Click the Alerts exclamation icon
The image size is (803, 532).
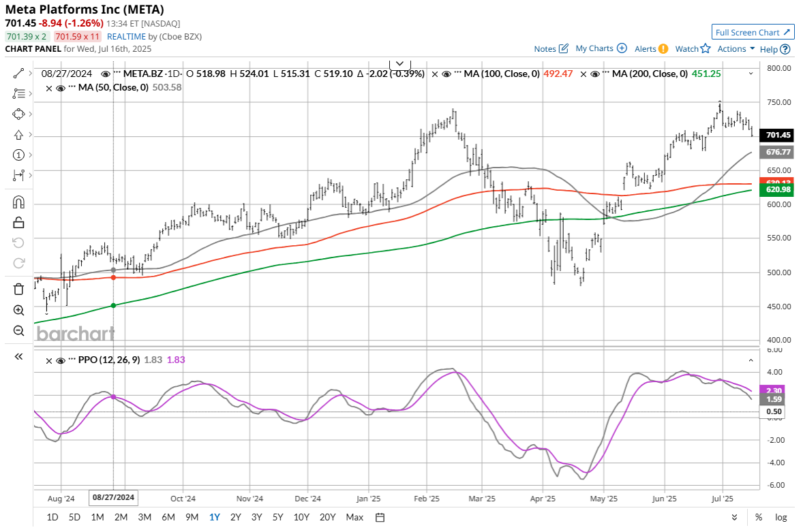point(663,48)
